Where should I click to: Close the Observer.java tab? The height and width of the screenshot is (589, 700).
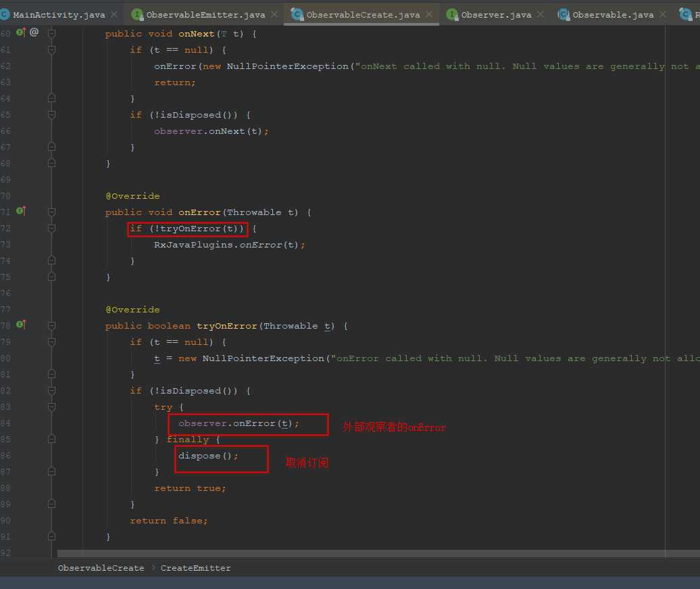pos(540,15)
